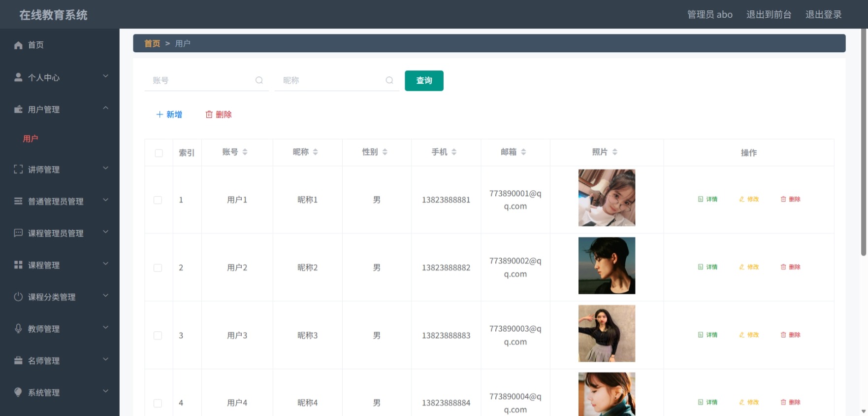Delete 用户4 row with 删除
Screen dimensions: 868x416
click(x=790, y=402)
